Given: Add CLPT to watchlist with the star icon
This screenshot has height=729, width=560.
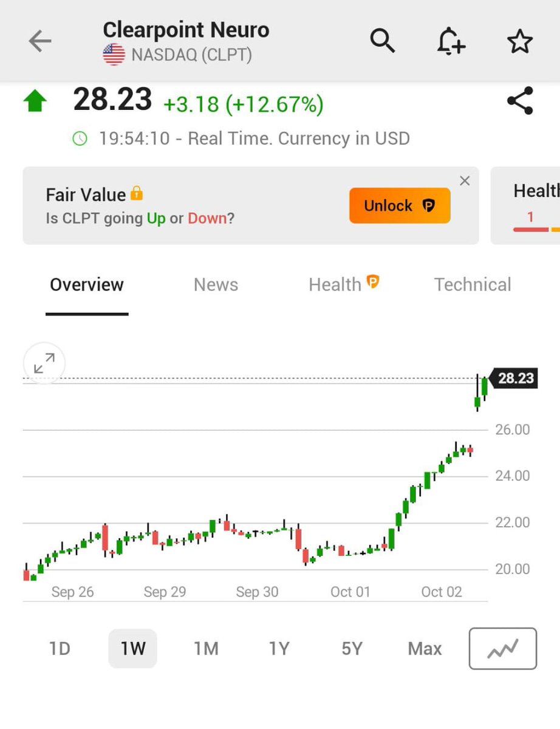Looking at the screenshot, I should [520, 41].
